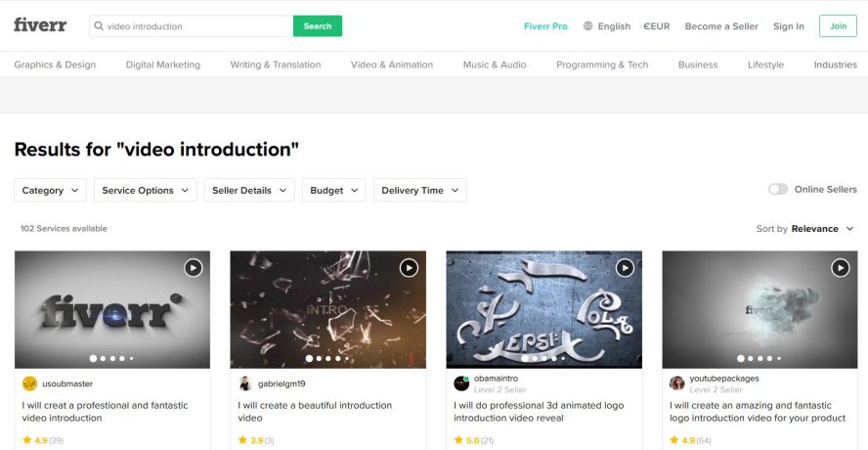Click the usoubmaster seller name
This screenshot has height=450, width=868.
coord(67,383)
